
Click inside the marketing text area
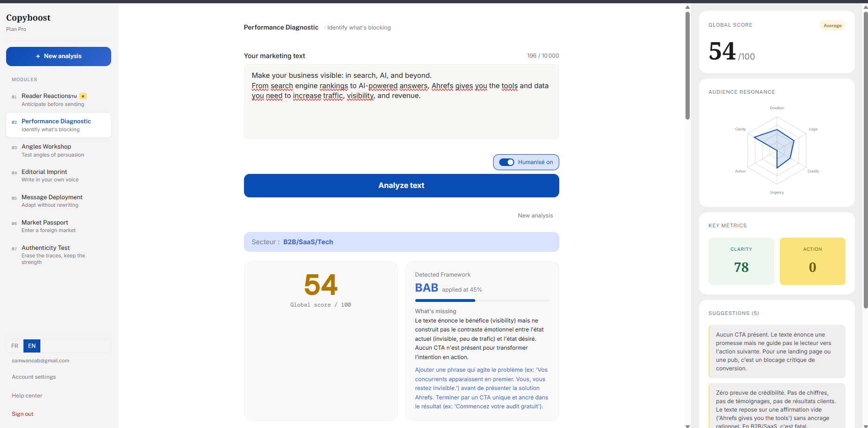[402, 102]
